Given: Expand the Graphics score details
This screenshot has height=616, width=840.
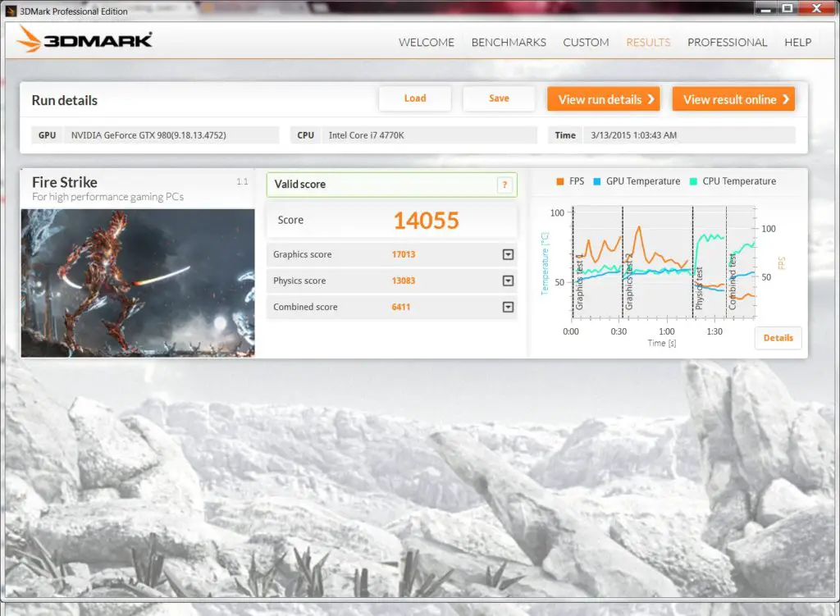Looking at the screenshot, I should (508, 254).
